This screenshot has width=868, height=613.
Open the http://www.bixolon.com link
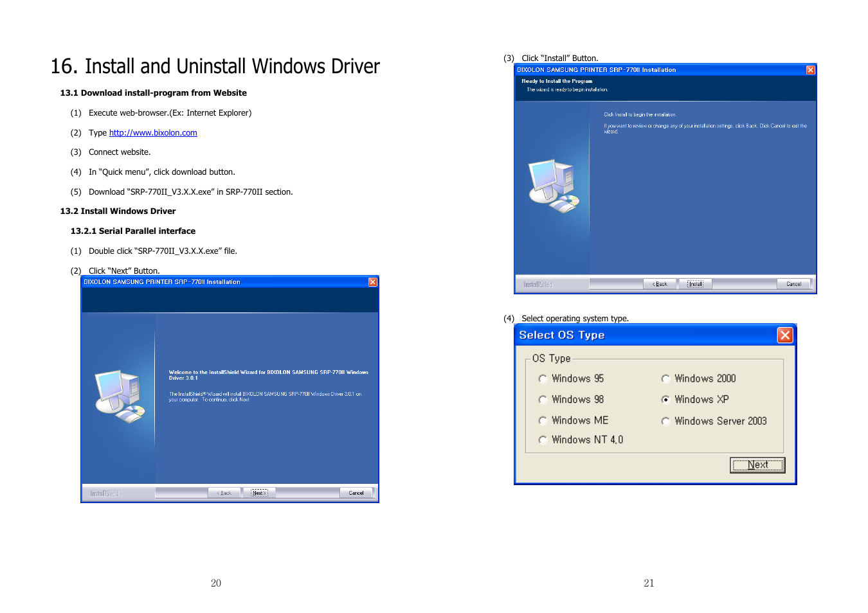(x=153, y=133)
